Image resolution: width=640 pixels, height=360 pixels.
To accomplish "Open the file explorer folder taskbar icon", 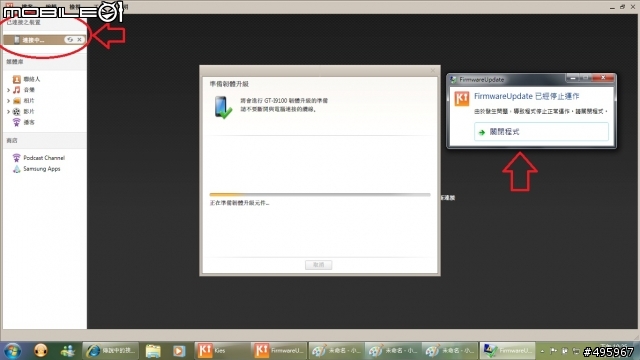I will (x=153, y=351).
